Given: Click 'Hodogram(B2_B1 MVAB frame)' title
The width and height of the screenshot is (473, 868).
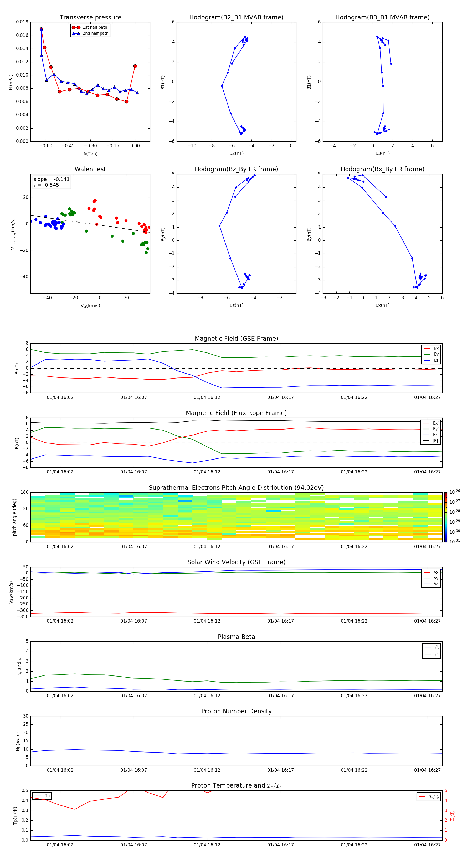Looking at the screenshot, I should (236, 17).
